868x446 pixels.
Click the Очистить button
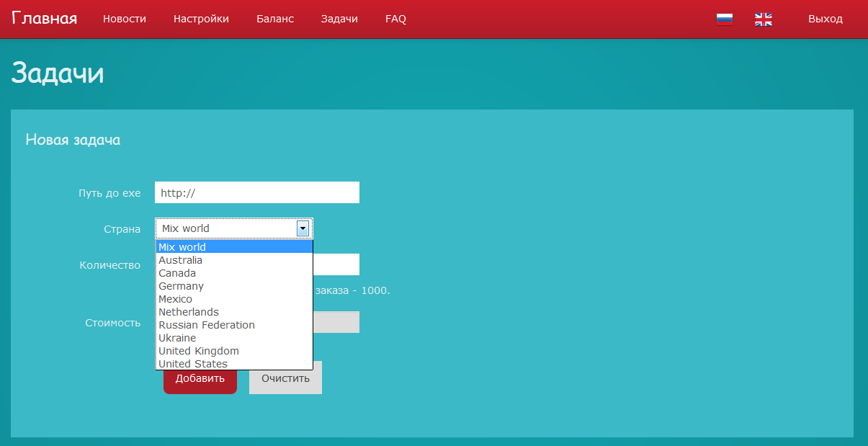coord(285,378)
